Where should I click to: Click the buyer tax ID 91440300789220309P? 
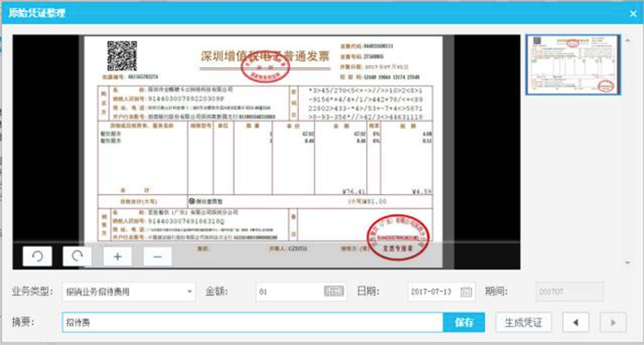coord(187,99)
